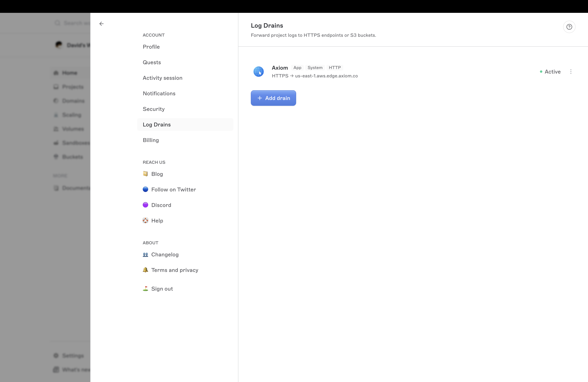Image resolution: width=588 pixels, height=382 pixels.
Task: Click the Terms and privacy bell icon
Action: coord(145,270)
